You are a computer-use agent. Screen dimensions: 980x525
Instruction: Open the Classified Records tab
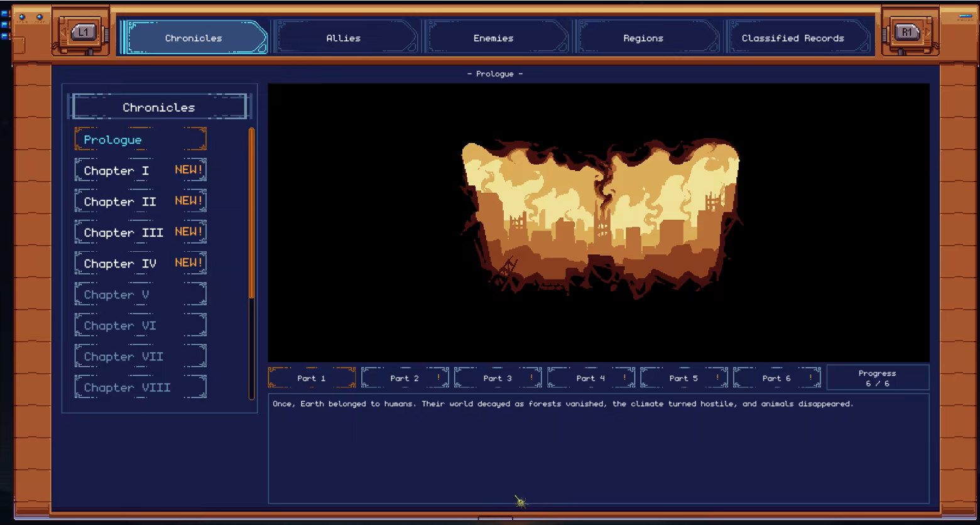click(793, 38)
